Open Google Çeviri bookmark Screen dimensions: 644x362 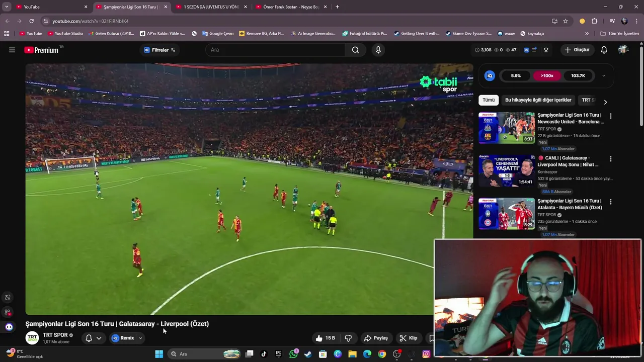(218, 34)
